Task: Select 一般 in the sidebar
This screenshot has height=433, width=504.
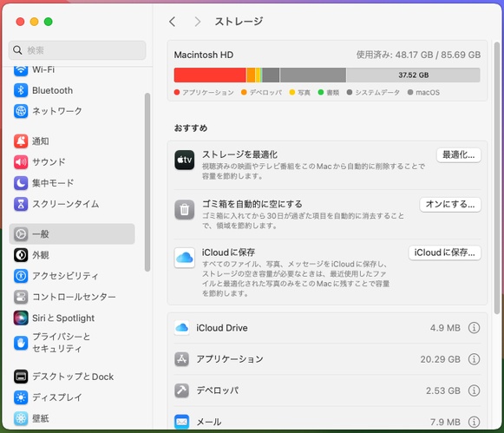Action: [72, 234]
